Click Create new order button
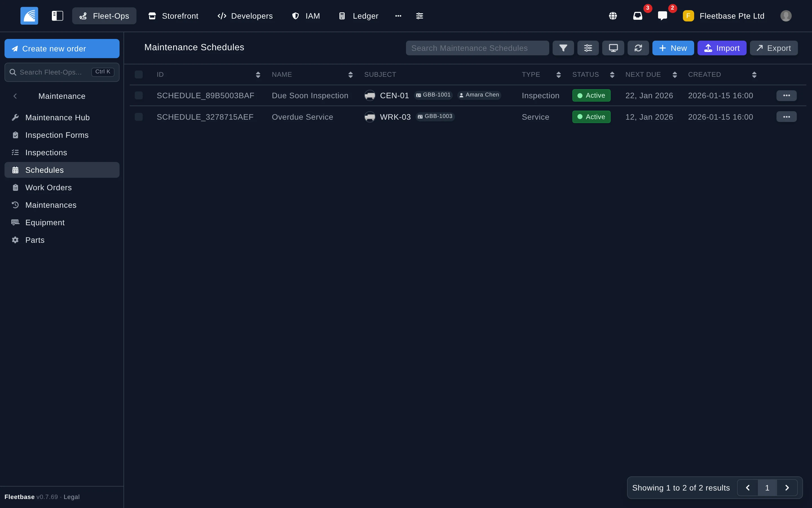Screen dimensions: 812x508 62,48
